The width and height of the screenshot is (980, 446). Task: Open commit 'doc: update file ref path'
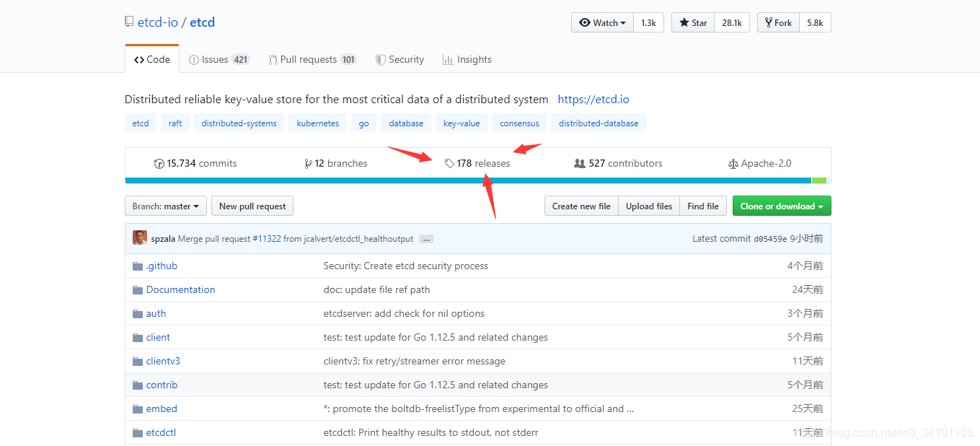pos(376,289)
